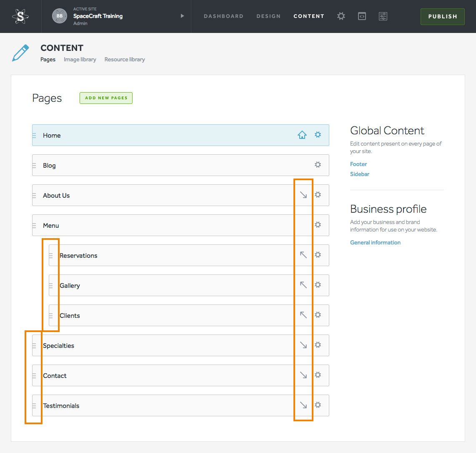Outdent Clients with its arrow
The width and height of the screenshot is (476, 453).
click(x=303, y=315)
